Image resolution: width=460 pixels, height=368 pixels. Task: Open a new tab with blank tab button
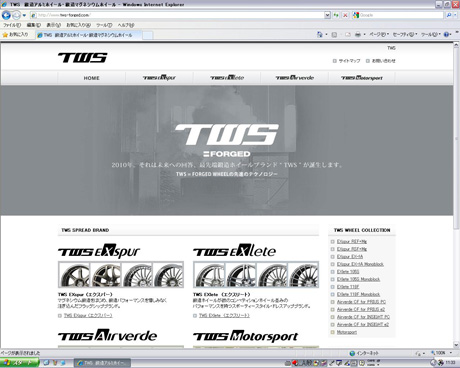pyautogui.click(x=148, y=35)
